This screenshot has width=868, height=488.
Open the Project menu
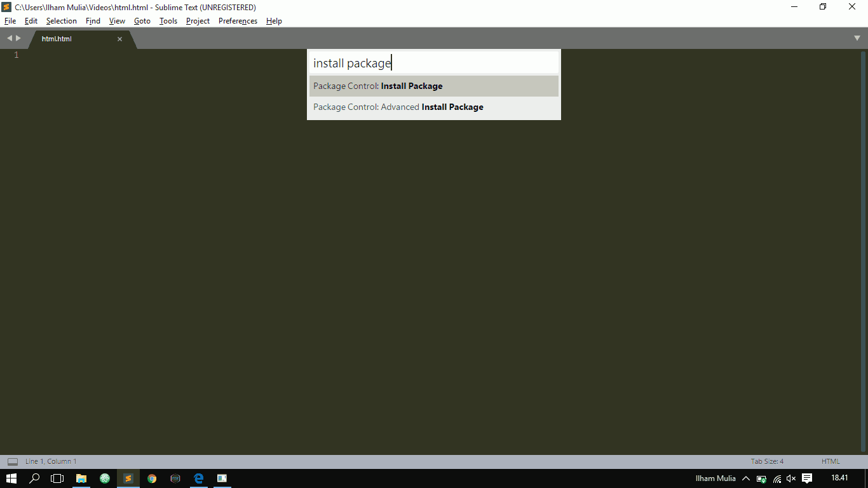tap(198, 21)
